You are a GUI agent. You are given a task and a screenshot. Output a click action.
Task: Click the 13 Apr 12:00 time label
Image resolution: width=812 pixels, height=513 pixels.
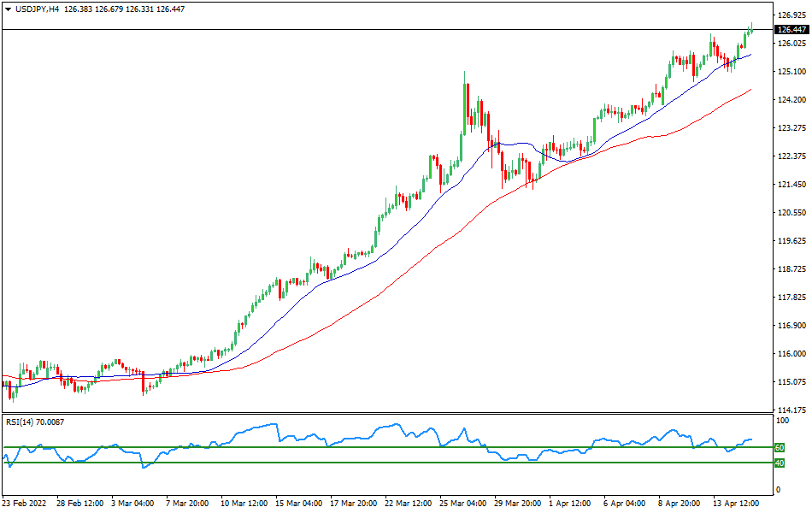(738, 503)
